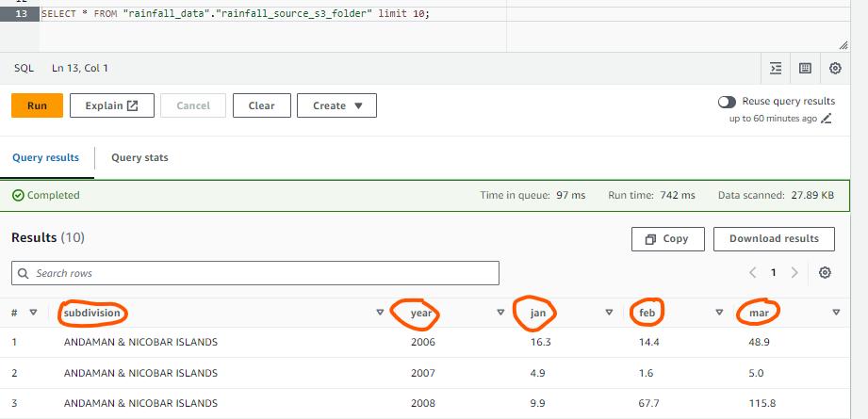Click the format query indent icon
Viewport: 868px width, 419px height.
tap(776, 68)
